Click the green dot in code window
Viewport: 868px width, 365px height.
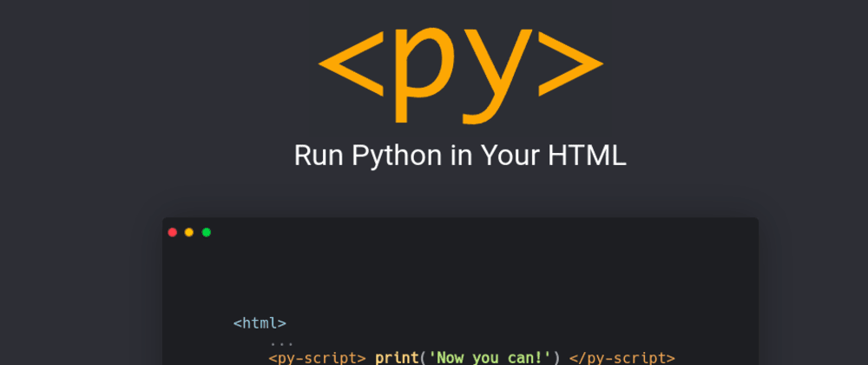click(207, 232)
